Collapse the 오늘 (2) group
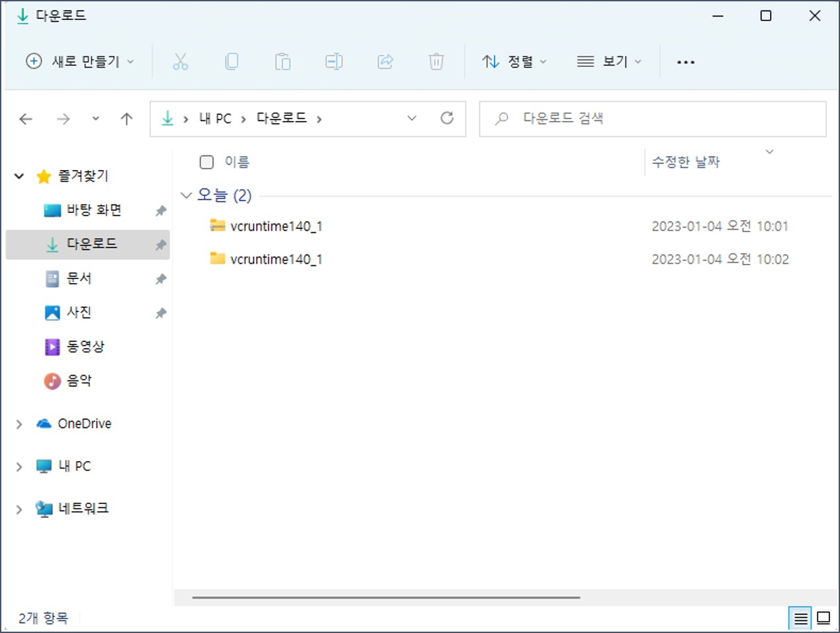 pos(186,195)
